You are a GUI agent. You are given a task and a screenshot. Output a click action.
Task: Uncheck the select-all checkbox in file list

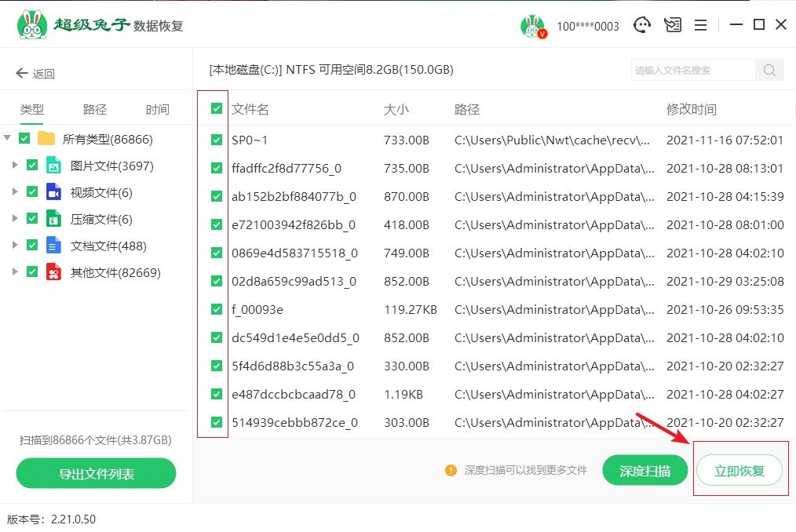click(x=215, y=108)
